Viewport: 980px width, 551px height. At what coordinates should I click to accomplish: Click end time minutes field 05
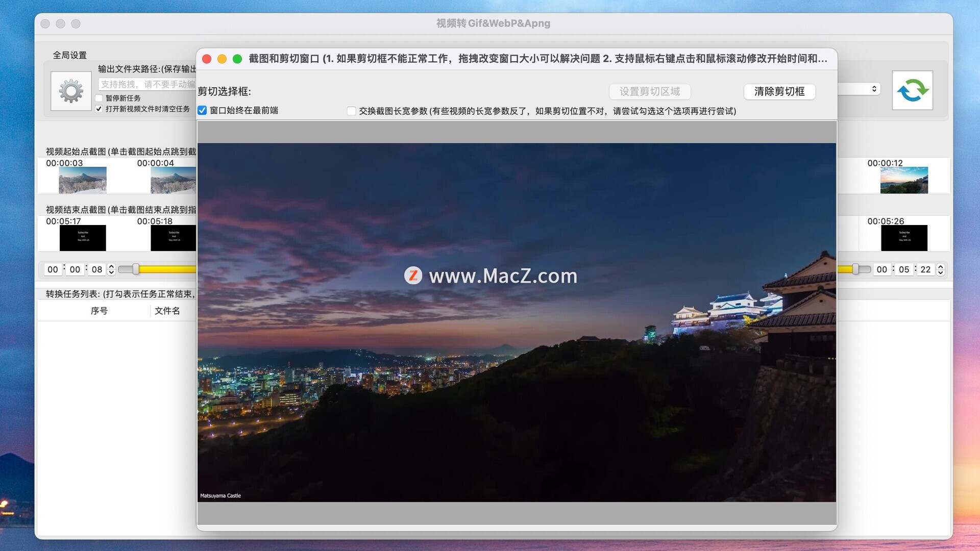pyautogui.click(x=904, y=269)
